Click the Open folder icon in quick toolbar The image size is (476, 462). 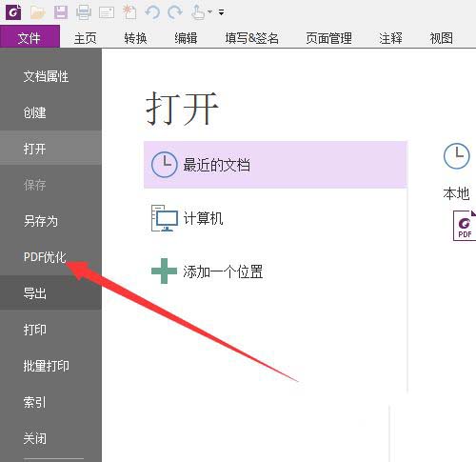point(38,12)
